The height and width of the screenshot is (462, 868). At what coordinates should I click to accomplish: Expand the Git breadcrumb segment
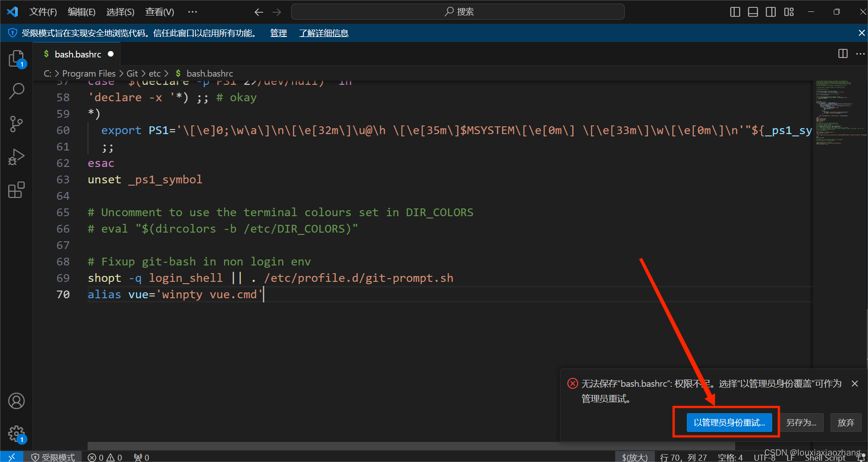point(132,73)
